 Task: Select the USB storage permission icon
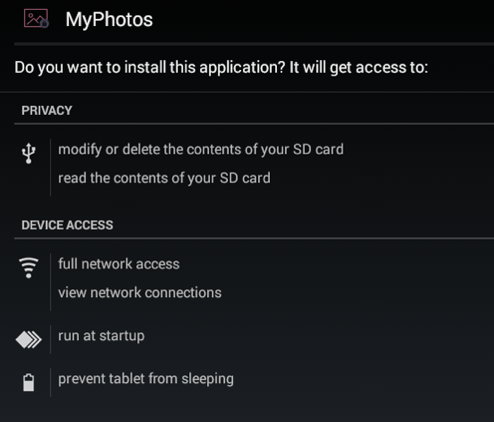[29, 153]
